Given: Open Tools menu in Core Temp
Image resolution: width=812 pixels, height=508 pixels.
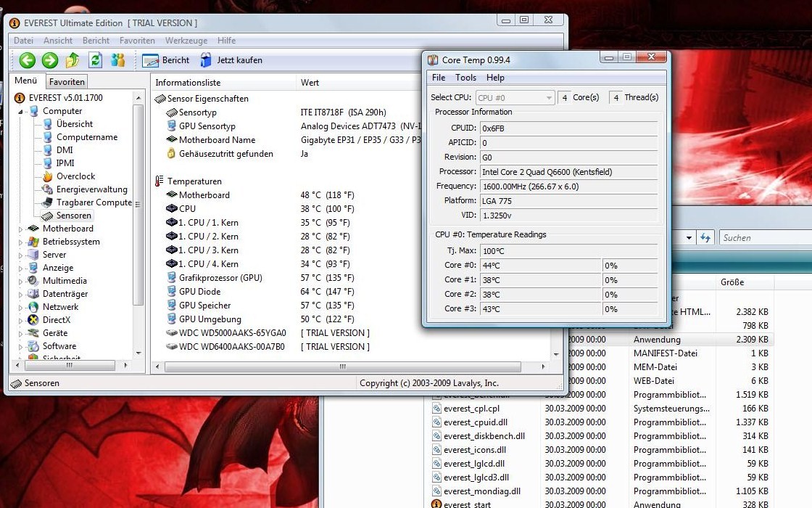Looking at the screenshot, I should point(465,77).
